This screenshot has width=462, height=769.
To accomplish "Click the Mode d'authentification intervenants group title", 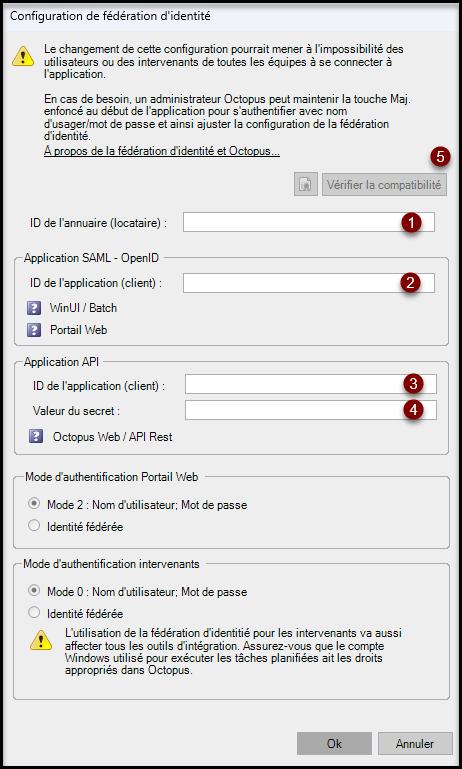I will click(111, 564).
